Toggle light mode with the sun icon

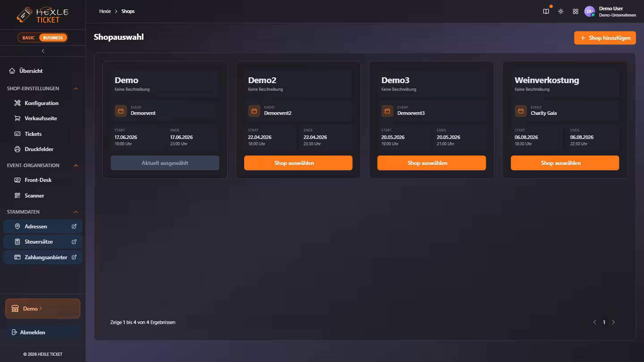click(x=561, y=12)
